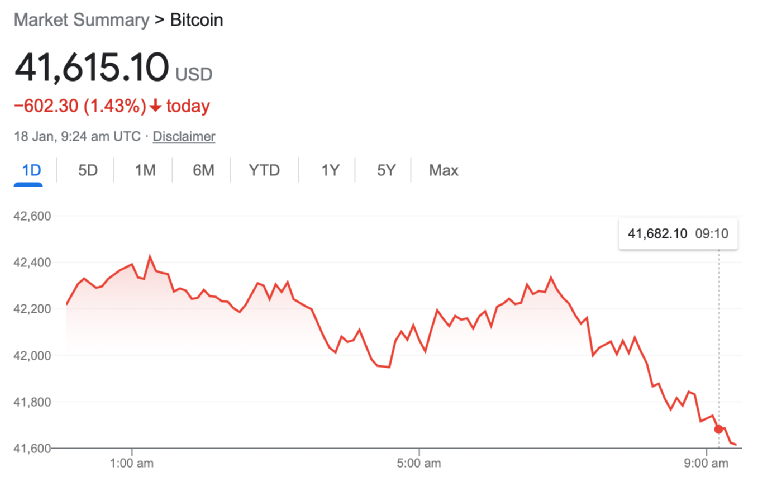Select the YTD range tab
The image size is (765, 484).
(x=264, y=170)
